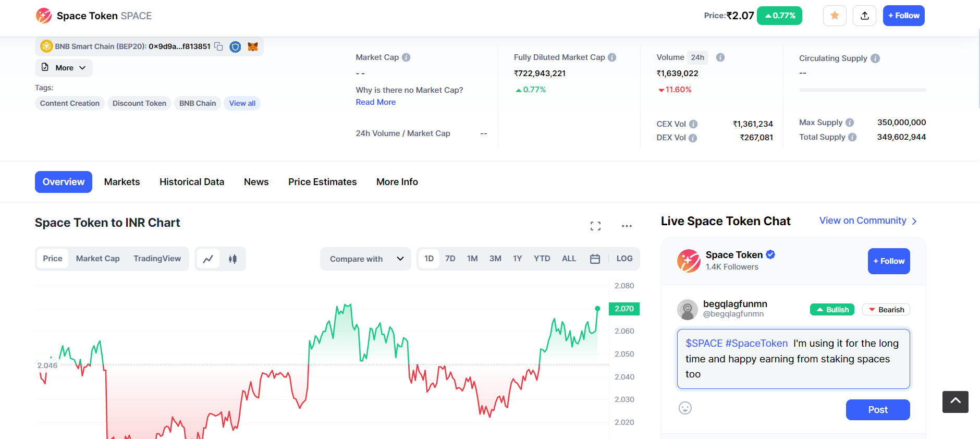Switch chart to TradingView
Screen dimensions: 980x439
pos(157,259)
